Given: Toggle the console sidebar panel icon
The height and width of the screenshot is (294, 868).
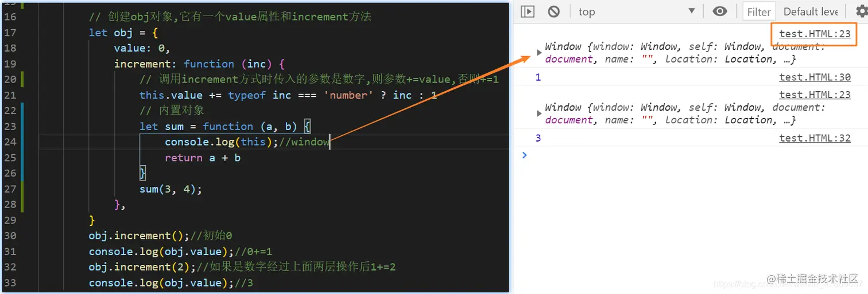Looking at the screenshot, I should click(x=528, y=11).
